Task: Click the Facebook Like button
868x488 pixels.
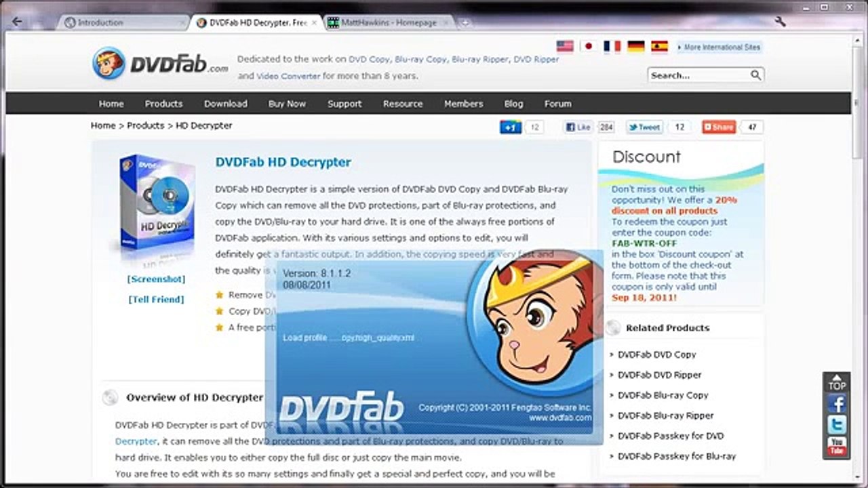Action: pos(578,127)
